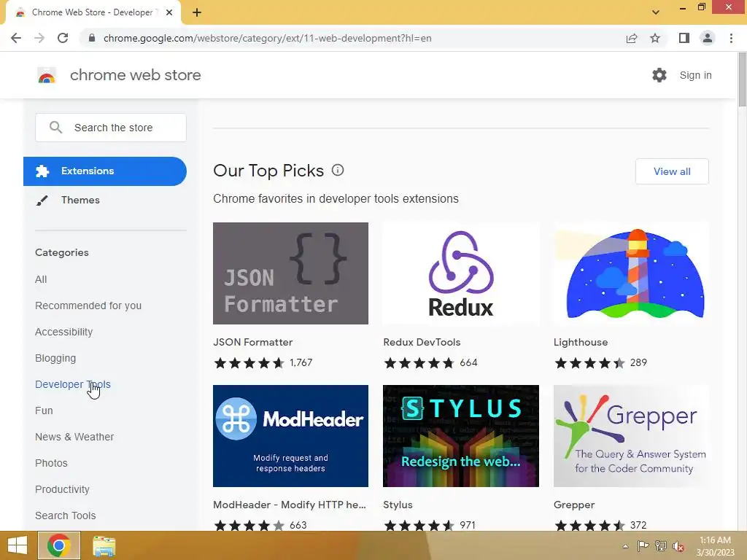Image resolution: width=747 pixels, height=560 pixels.
Task: Click the network tray icon
Action: pyautogui.click(x=661, y=546)
